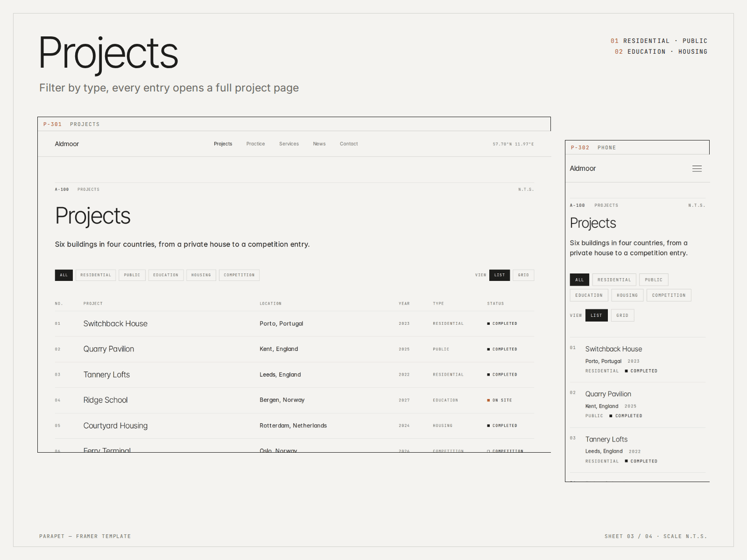Click the Aldmoor logo in desktop header
This screenshot has width=747, height=560.
click(67, 144)
